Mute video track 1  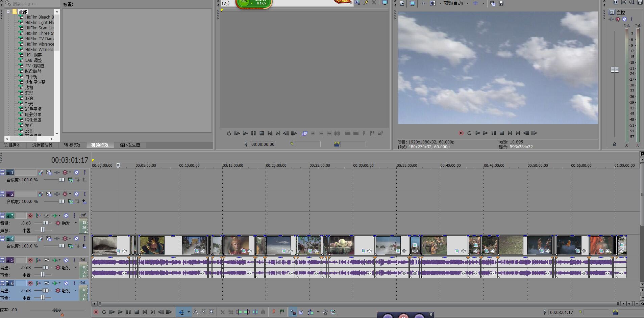[77, 173]
